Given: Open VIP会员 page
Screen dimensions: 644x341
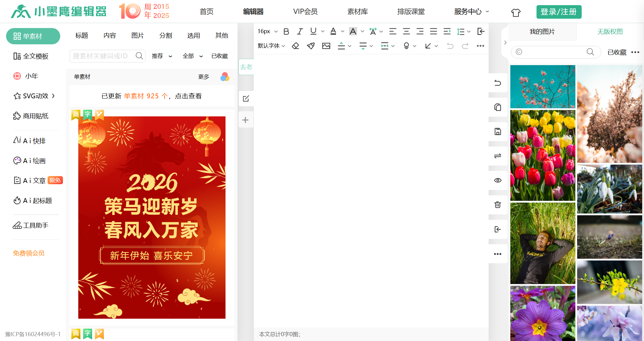Looking at the screenshot, I should coord(305,11).
